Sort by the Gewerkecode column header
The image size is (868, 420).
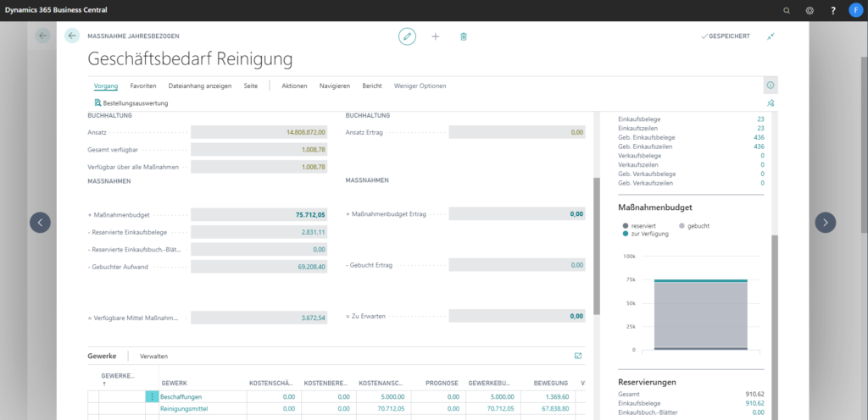click(116, 379)
